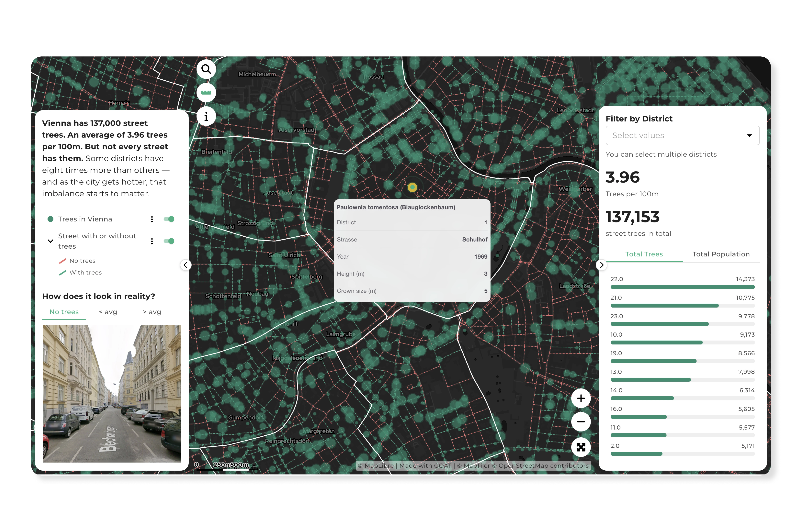The image size is (802, 532).
Task: Click the street view photo thumbnail
Action: coord(112,394)
